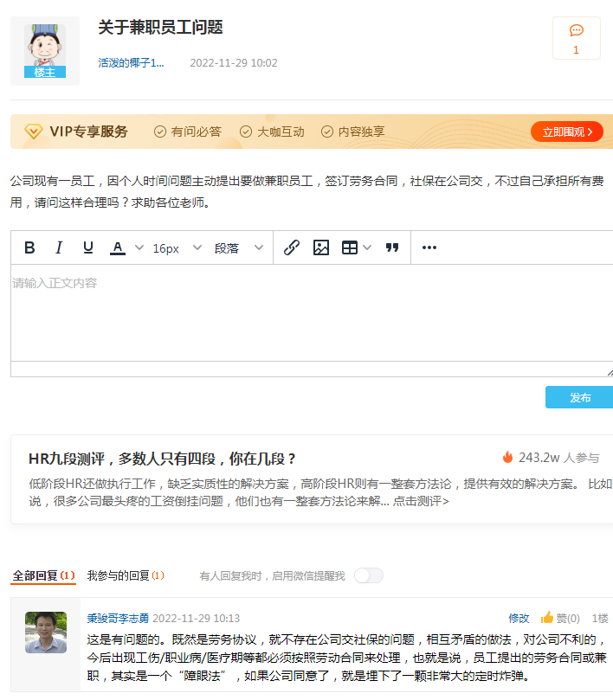Insert a hyperlink using the link icon
This screenshot has width=613, height=700.
click(x=291, y=247)
